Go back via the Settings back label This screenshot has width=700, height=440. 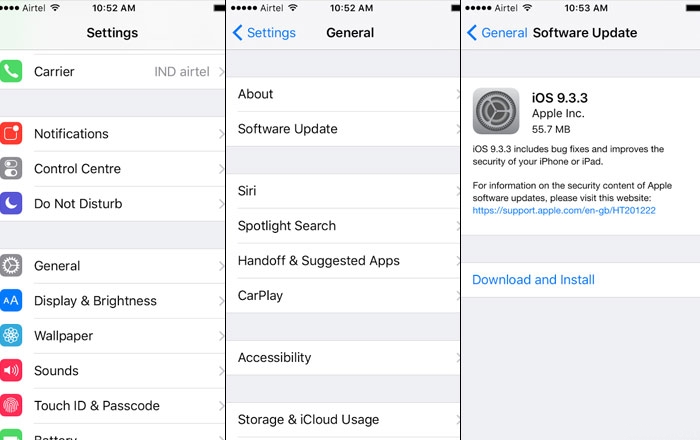271,33
